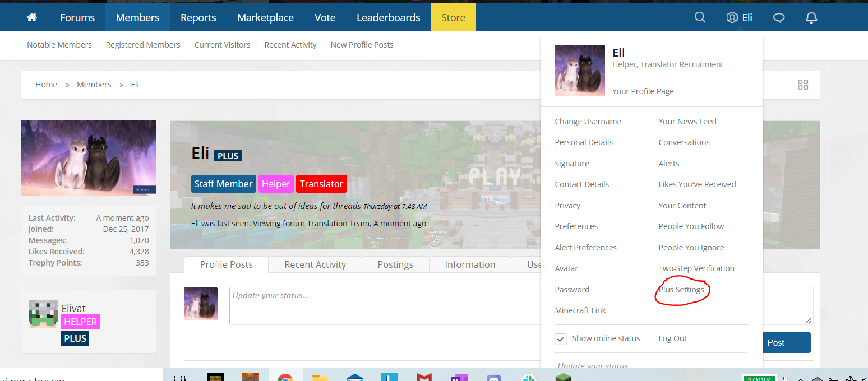The height and width of the screenshot is (381, 868).
Task: View Likes You've Received
Action: [x=697, y=184]
